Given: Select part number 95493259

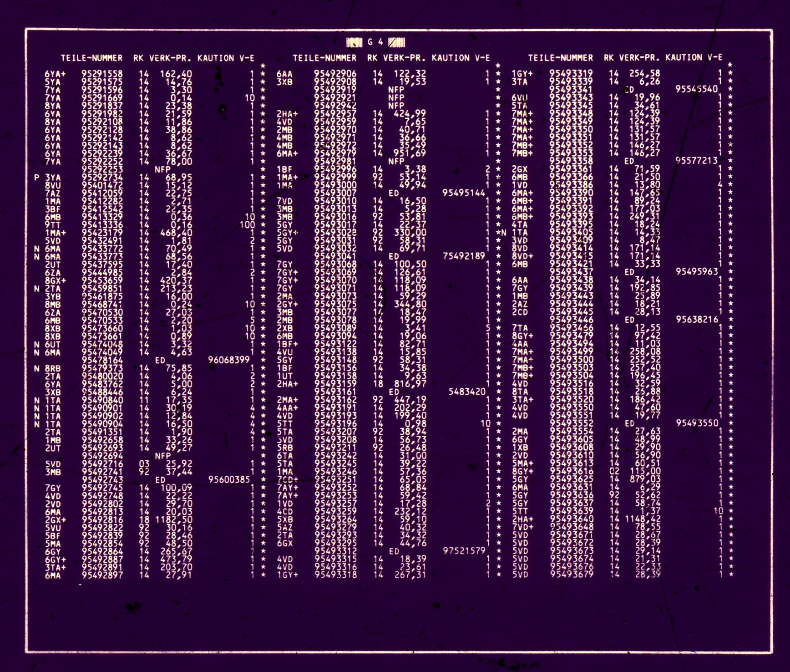Looking at the screenshot, I should coord(335,511).
